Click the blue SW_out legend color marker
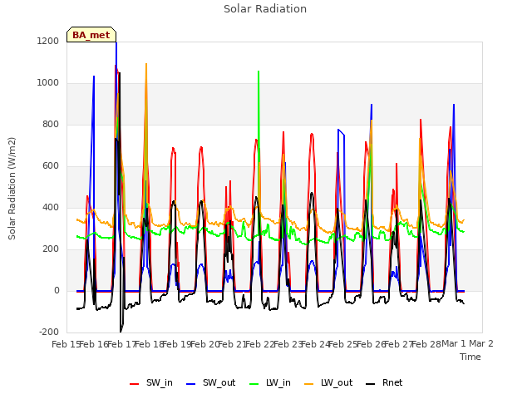 pos(191,384)
